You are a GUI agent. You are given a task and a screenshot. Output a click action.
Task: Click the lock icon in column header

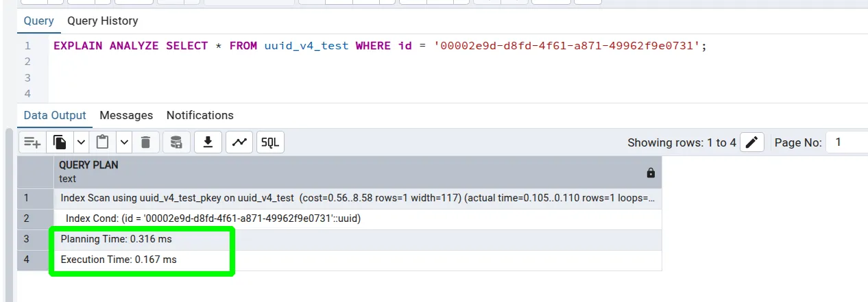(x=651, y=173)
